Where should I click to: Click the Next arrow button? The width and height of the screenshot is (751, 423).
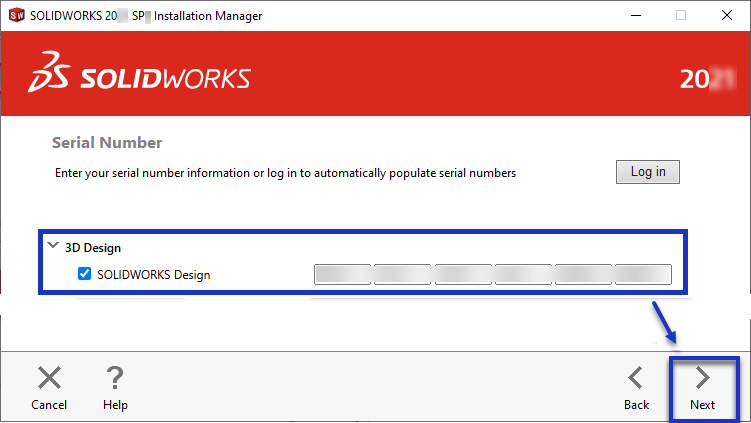pos(702,388)
